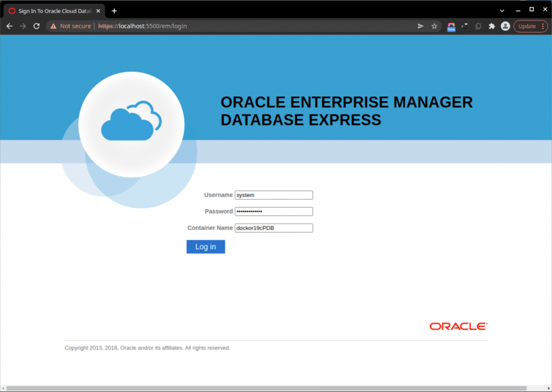This screenshot has width=552, height=392.
Task: Click the Container Name input field
Action: pyautogui.click(x=273, y=228)
